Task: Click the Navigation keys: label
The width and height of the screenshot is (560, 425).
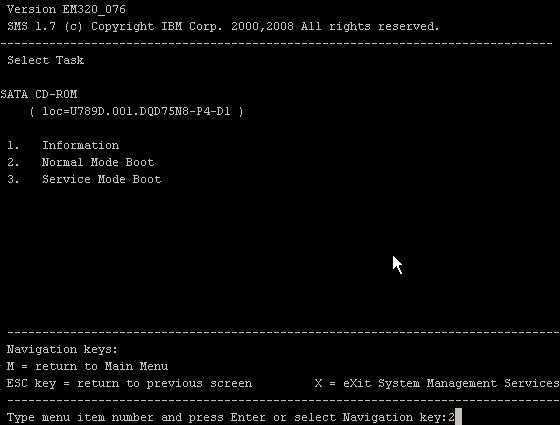Action: (62, 349)
